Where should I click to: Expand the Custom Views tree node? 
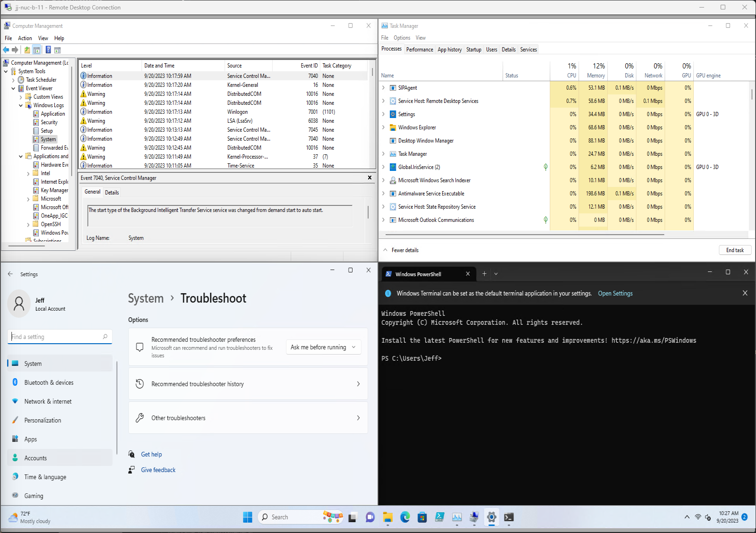tap(21, 97)
